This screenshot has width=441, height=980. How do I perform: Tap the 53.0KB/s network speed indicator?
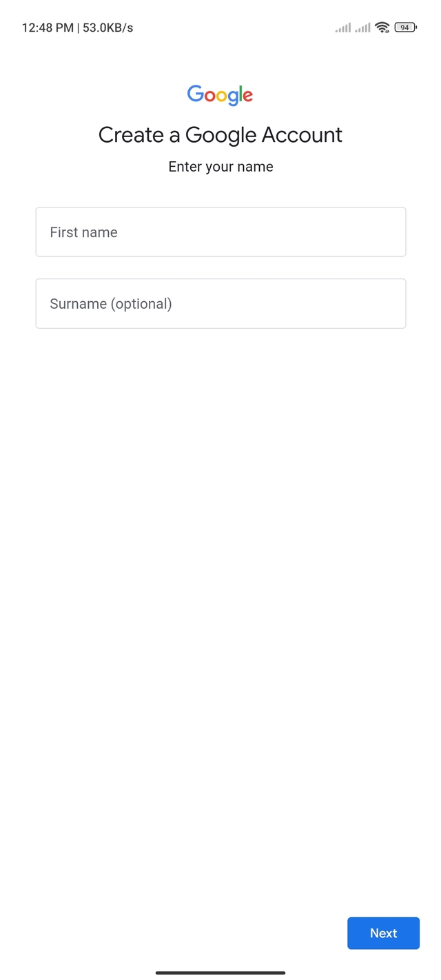[108, 28]
